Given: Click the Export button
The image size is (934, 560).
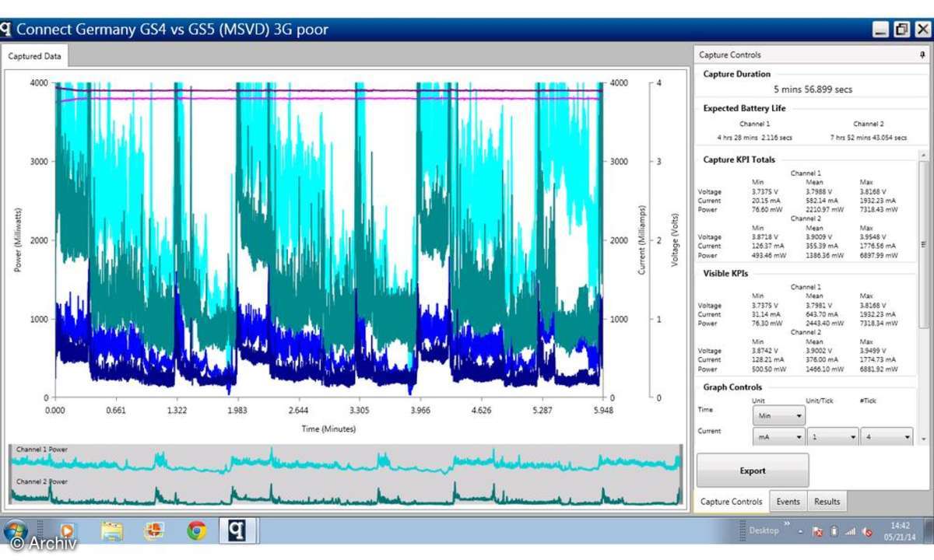Looking at the screenshot, I should tap(752, 471).
